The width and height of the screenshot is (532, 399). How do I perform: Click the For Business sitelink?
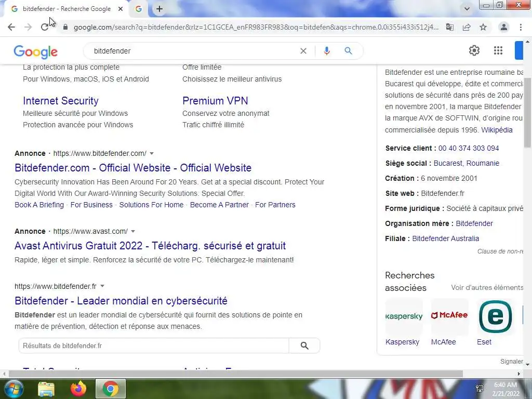[91, 205]
